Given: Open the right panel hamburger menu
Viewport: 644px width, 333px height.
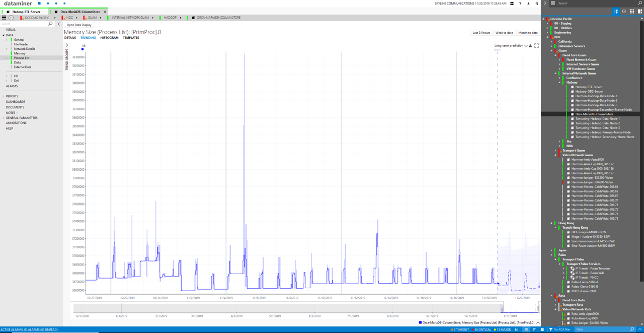Looking at the screenshot, I should [553, 4].
